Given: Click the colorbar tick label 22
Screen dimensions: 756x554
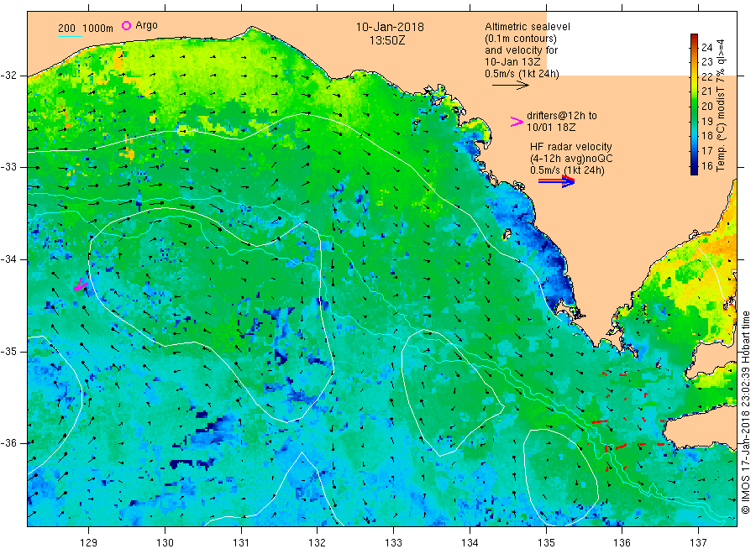Looking at the screenshot, I should pyautogui.click(x=706, y=76).
